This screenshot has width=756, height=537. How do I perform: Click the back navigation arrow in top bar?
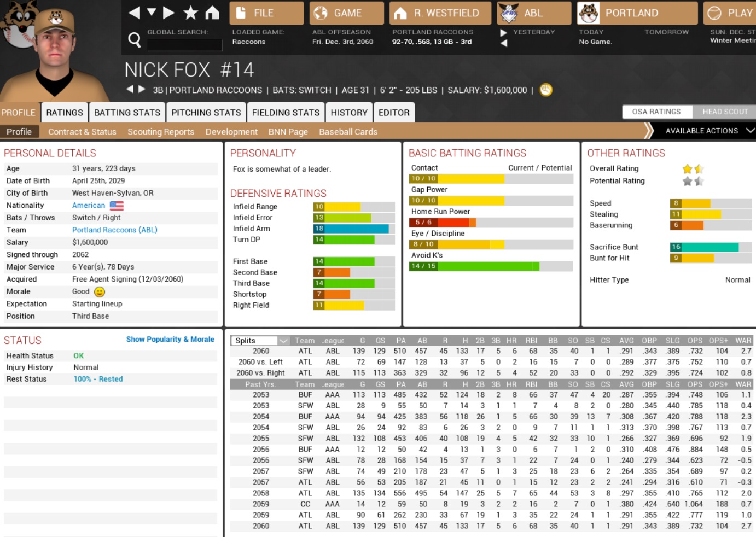134,13
